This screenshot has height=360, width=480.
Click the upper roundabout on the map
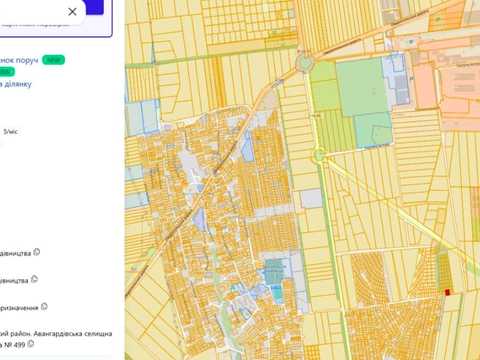[x=304, y=63]
